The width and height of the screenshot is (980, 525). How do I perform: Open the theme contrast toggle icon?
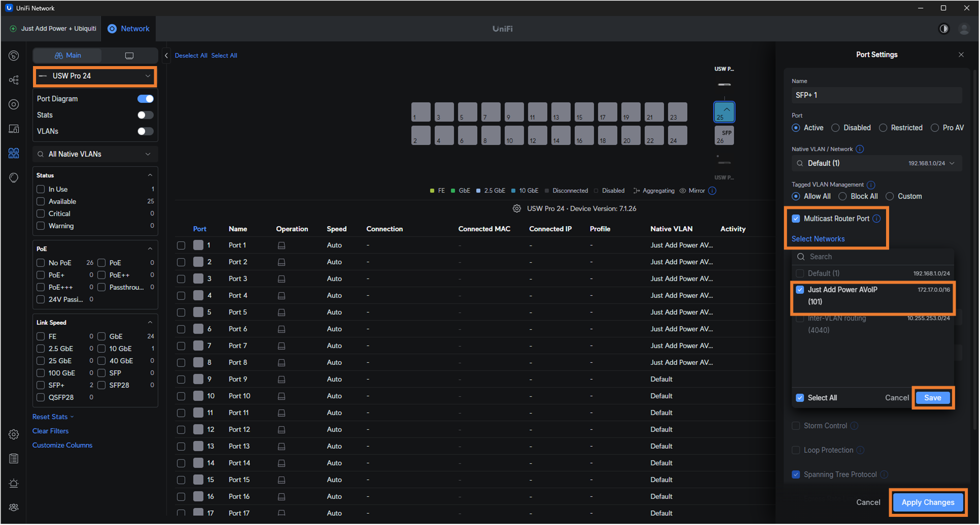point(943,29)
